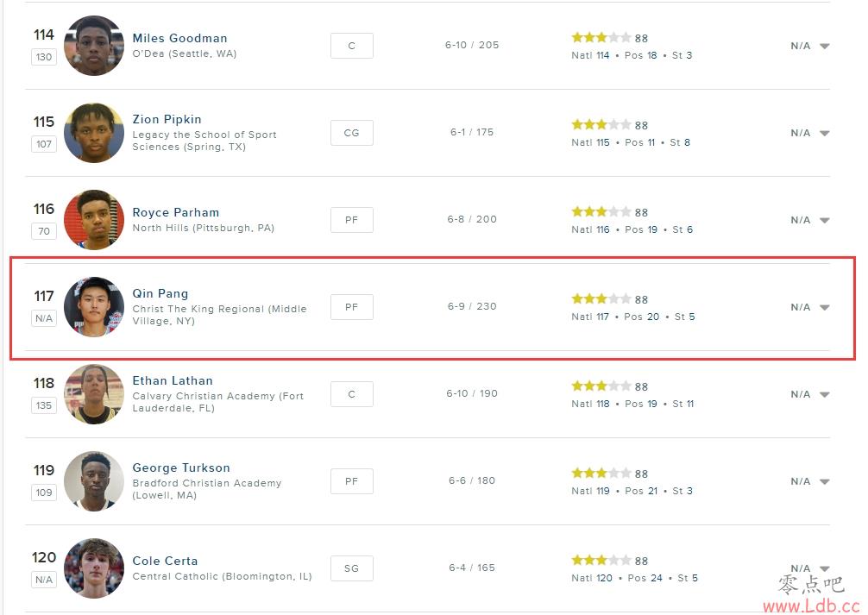The width and height of the screenshot is (868, 615).
Task: Visit Cole Certa's profile link
Action: click(165, 561)
